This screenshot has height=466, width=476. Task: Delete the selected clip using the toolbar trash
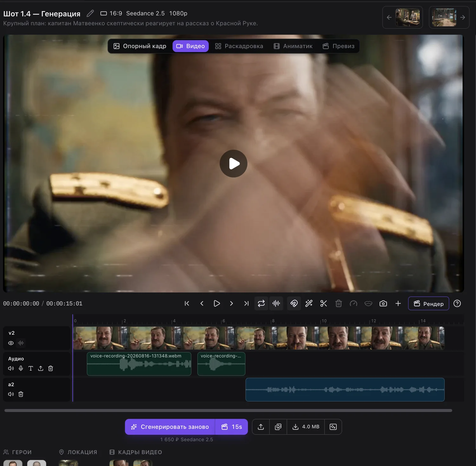click(339, 304)
